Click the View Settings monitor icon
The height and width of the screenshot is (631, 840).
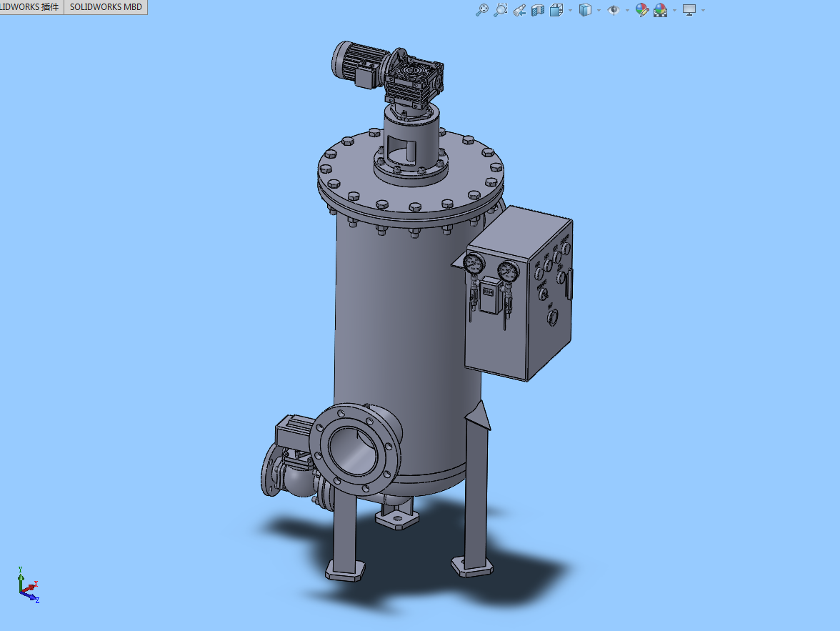(689, 10)
